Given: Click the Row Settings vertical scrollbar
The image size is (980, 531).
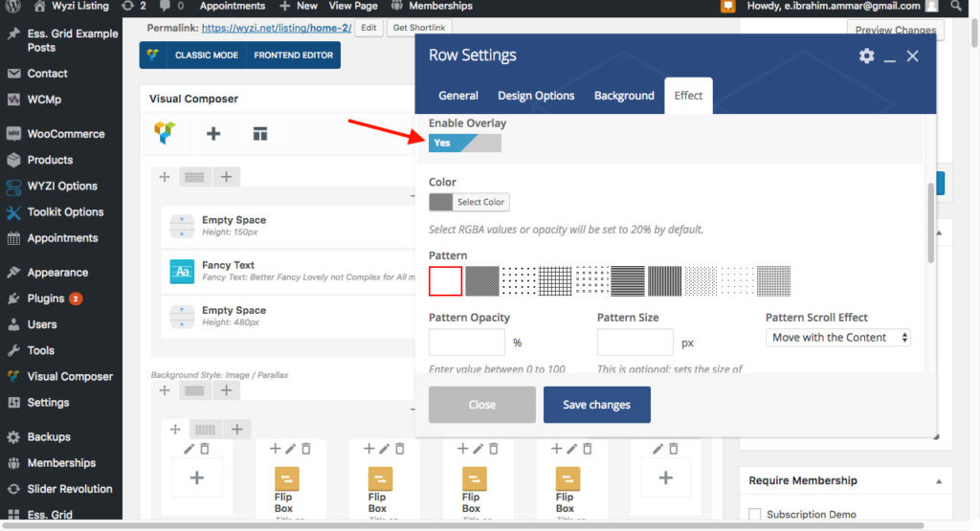Looking at the screenshot, I should (x=930, y=223).
